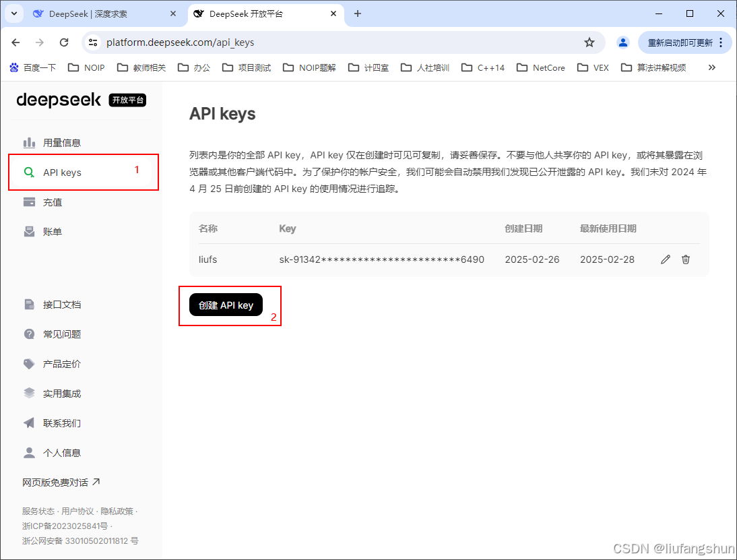Reload the current page

coord(64,42)
